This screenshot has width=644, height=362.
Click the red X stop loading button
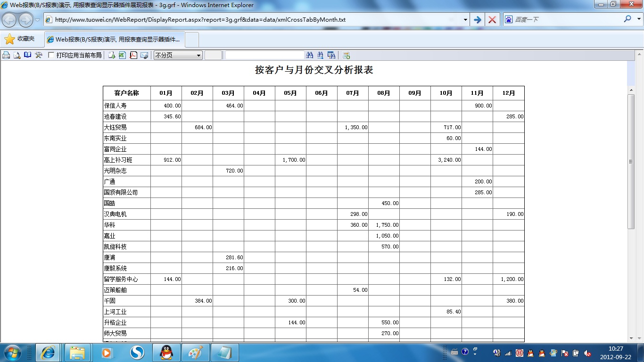click(x=492, y=20)
